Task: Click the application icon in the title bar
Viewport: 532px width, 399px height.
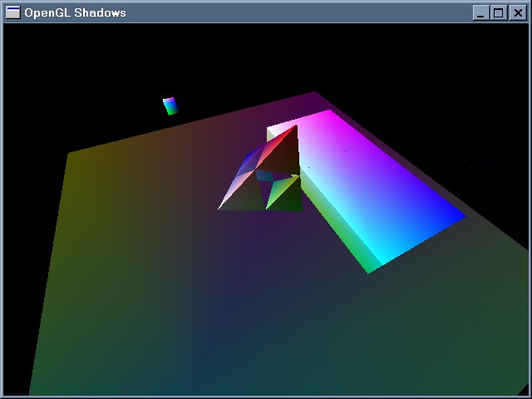Action: tap(13, 12)
